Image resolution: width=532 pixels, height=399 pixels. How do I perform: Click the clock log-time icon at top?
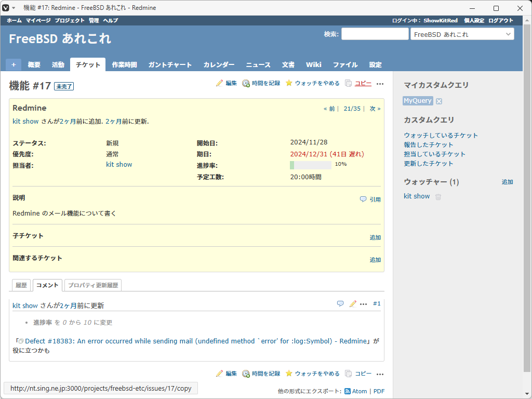pyautogui.click(x=246, y=83)
